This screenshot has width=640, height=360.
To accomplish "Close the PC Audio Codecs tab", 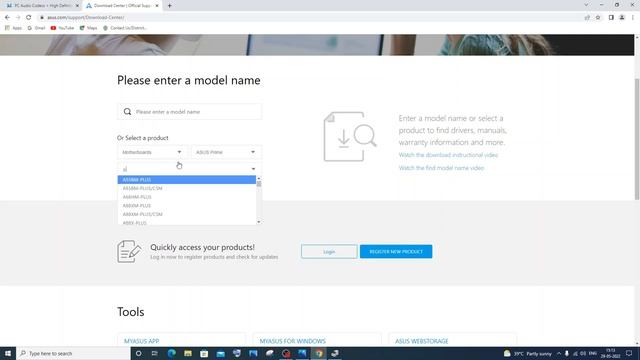I will pyautogui.click(x=77, y=6).
